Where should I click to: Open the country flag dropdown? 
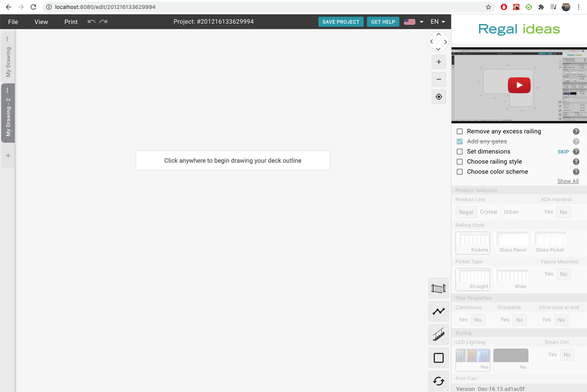[413, 22]
